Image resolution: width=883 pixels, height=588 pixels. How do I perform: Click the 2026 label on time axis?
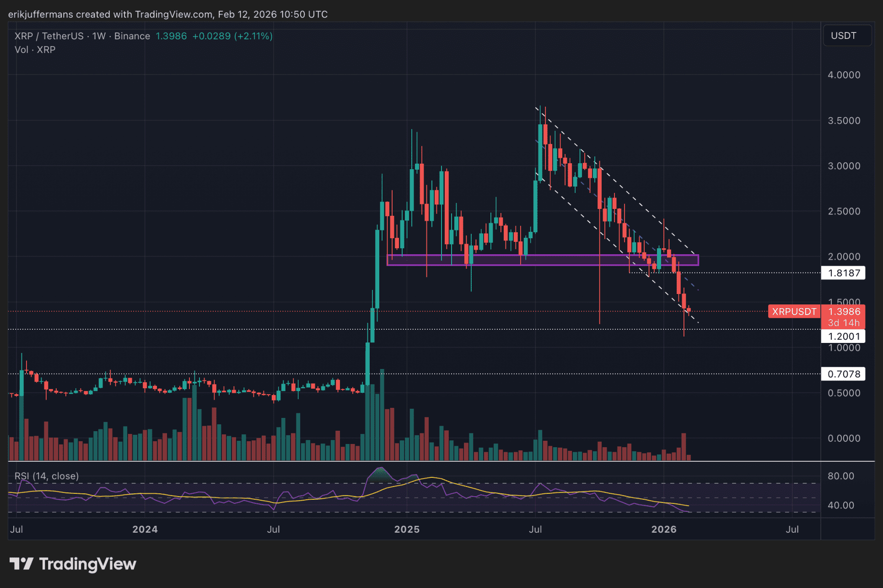point(663,529)
